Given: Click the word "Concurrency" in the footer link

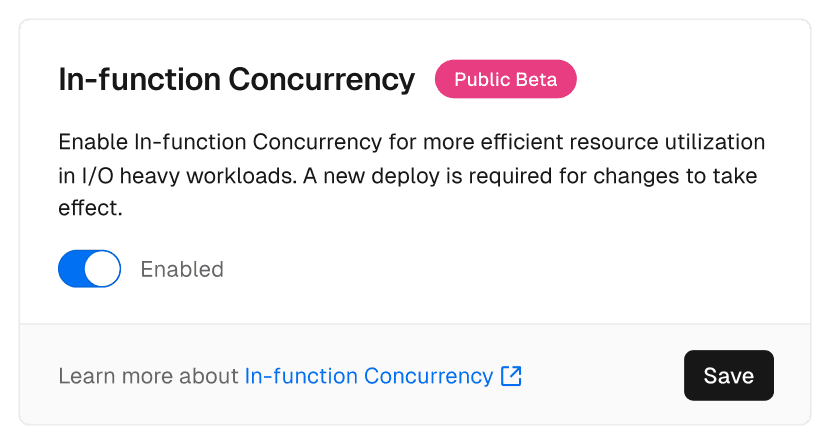Looking at the screenshot, I should click(x=428, y=377).
